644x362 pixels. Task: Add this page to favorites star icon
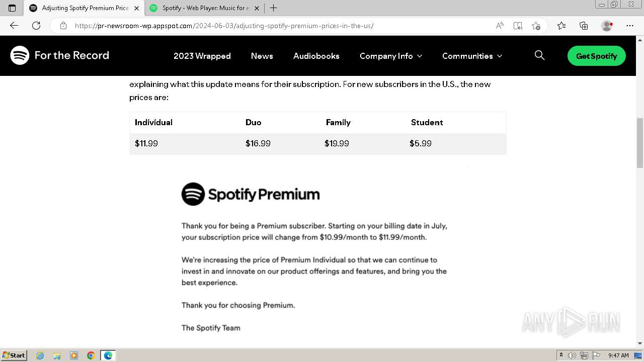click(x=536, y=26)
